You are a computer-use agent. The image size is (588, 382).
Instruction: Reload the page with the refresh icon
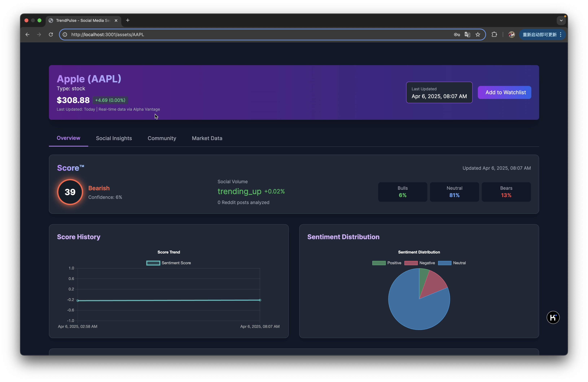tap(51, 35)
